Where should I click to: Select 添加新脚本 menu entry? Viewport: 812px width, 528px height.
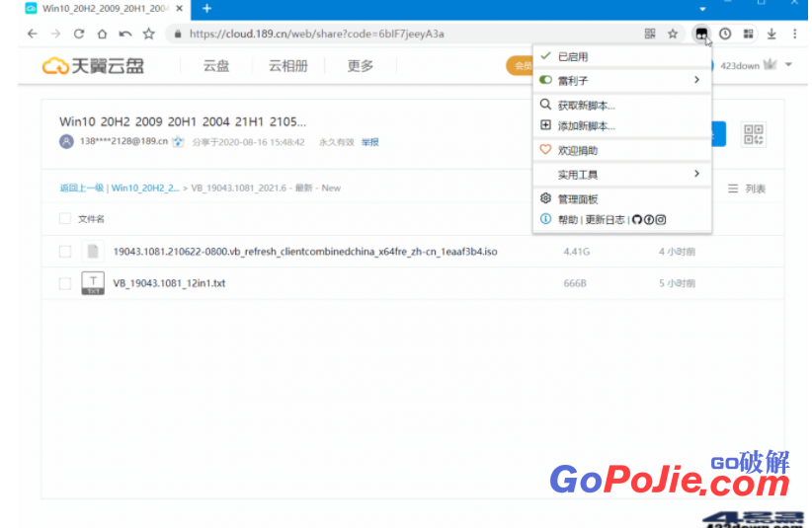pos(622,125)
